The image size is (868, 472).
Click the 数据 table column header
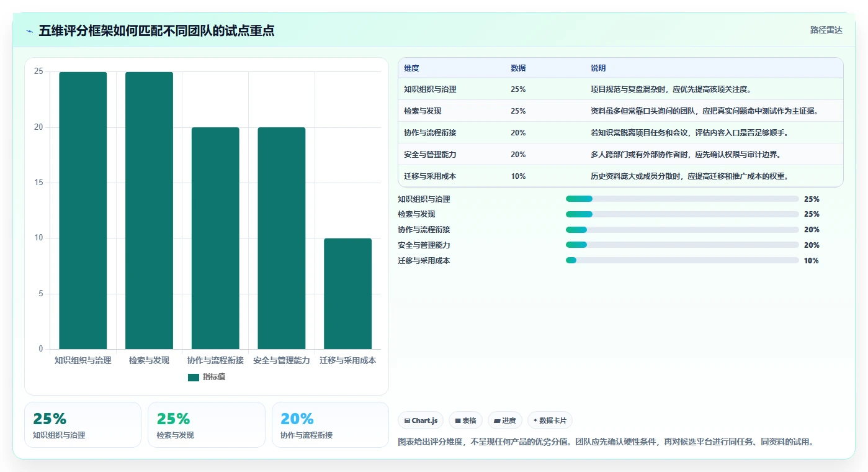point(518,68)
